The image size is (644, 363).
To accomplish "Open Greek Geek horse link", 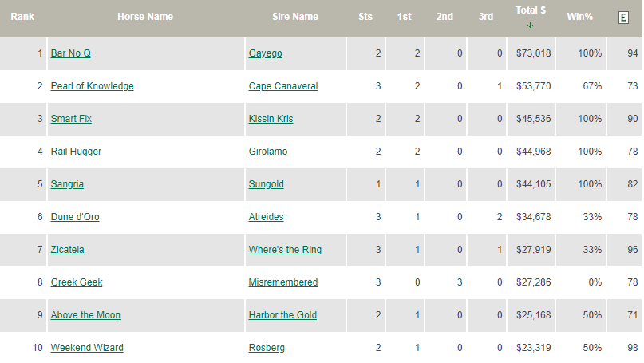I will pos(77,282).
